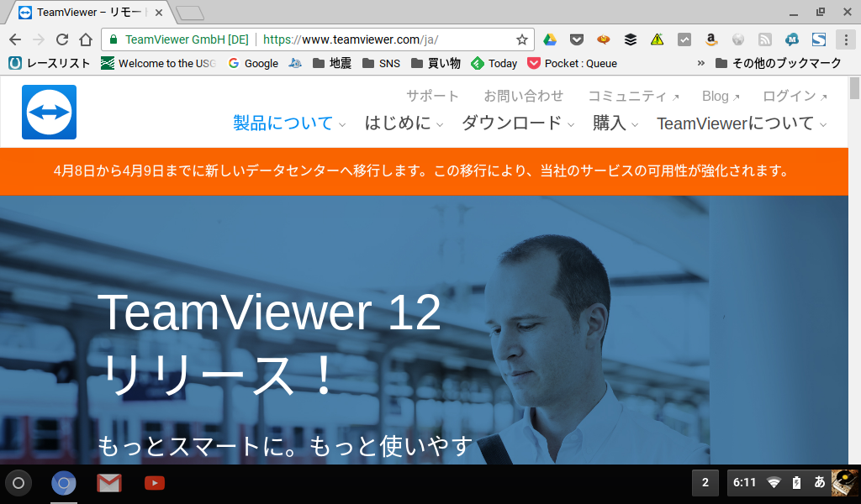Click the TeamViewer 12 headline
The image size is (861, 504).
270,312
